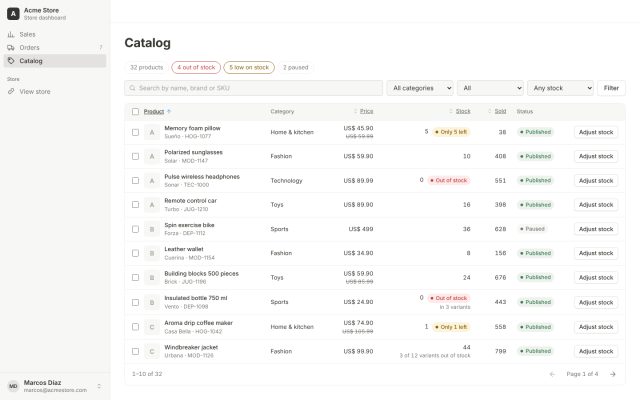The width and height of the screenshot is (640, 400).
Task: Check the Memory foam pillow row
Action: (136, 132)
